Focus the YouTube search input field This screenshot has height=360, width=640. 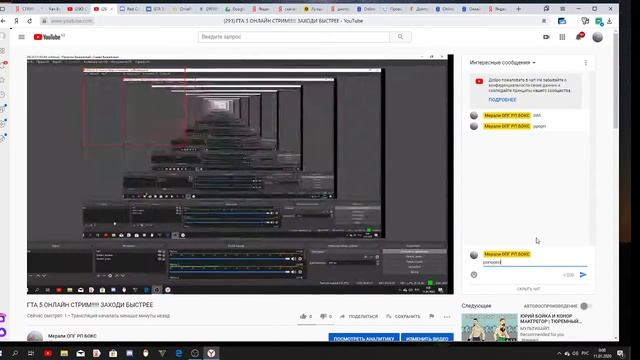[294, 37]
